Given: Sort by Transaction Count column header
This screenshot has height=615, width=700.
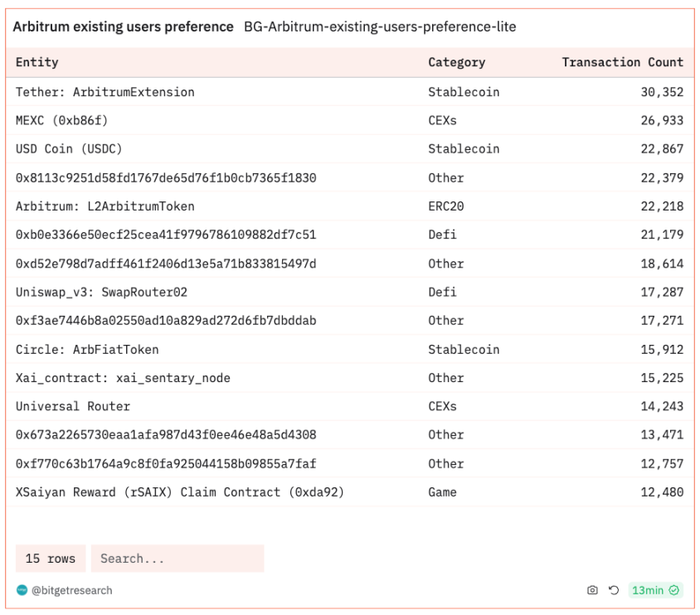Looking at the screenshot, I should [x=622, y=62].
